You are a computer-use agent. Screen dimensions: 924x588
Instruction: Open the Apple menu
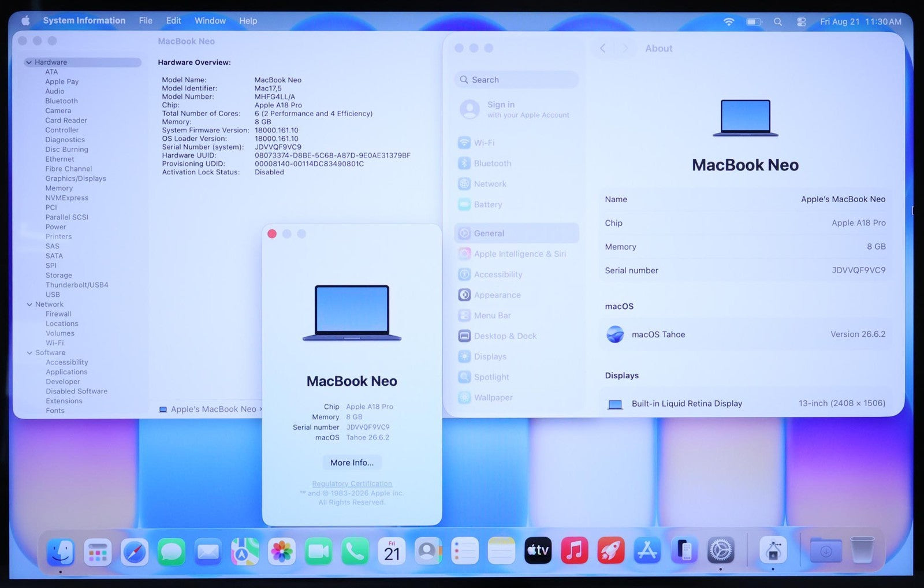pyautogui.click(x=25, y=21)
